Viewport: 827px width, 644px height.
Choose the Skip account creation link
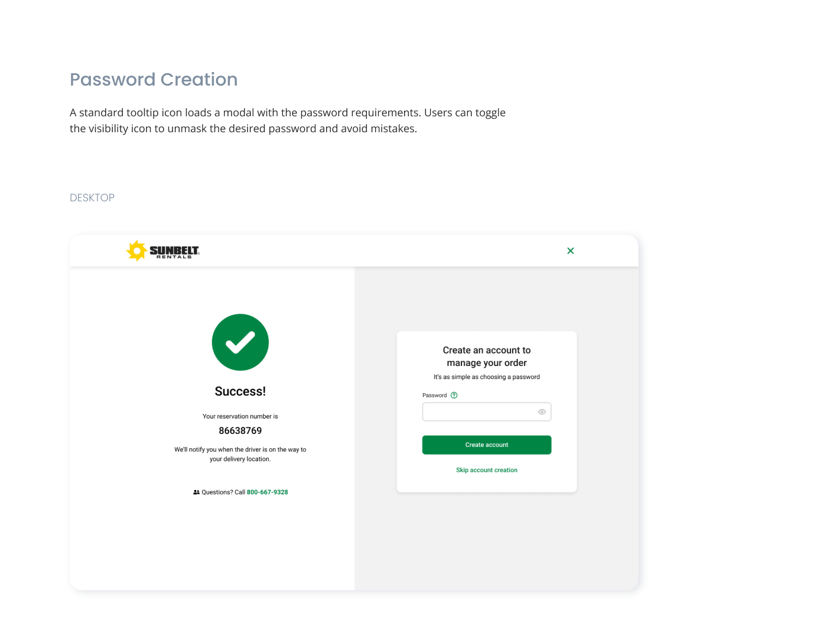[487, 470]
